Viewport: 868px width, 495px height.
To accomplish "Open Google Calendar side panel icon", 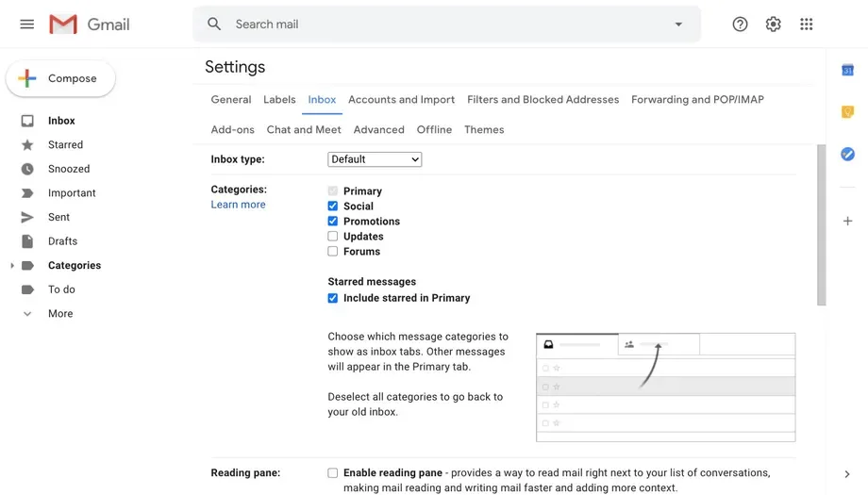I will (847, 70).
